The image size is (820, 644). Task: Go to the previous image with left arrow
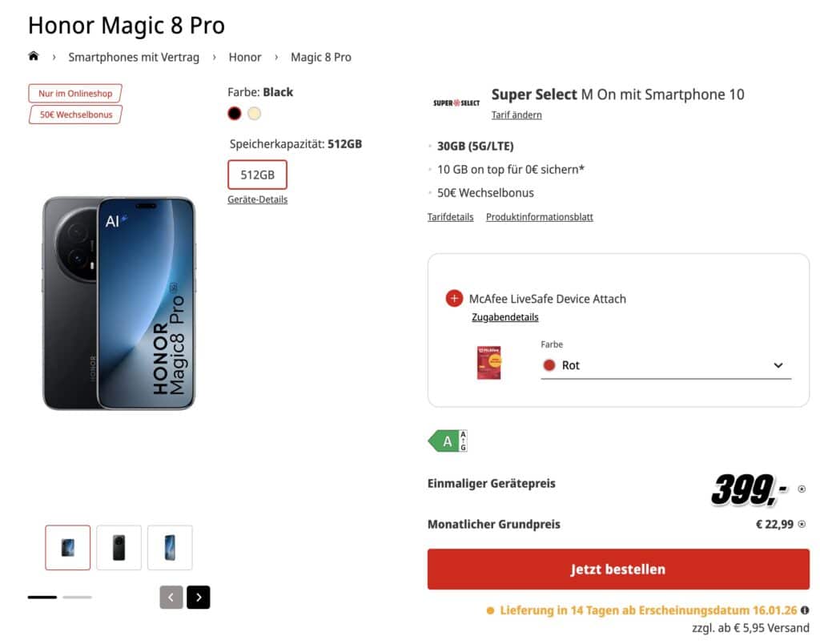pos(171,598)
